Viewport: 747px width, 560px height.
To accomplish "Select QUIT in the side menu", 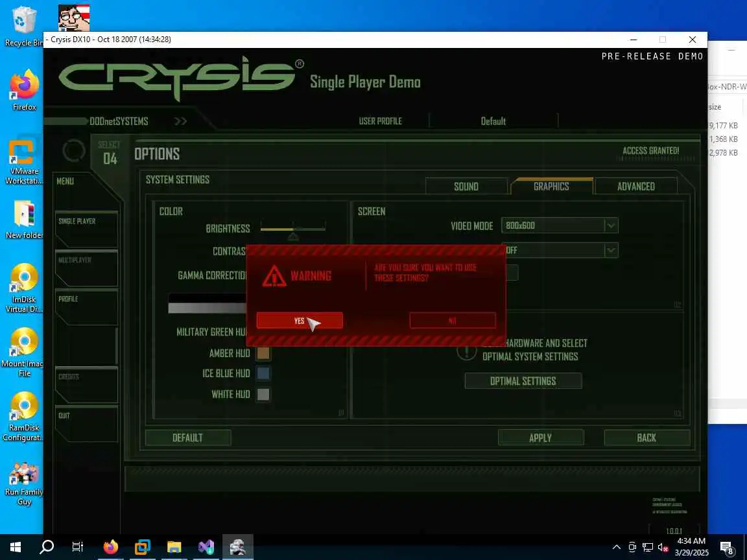I will pyautogui.click(x=86, y=423).
